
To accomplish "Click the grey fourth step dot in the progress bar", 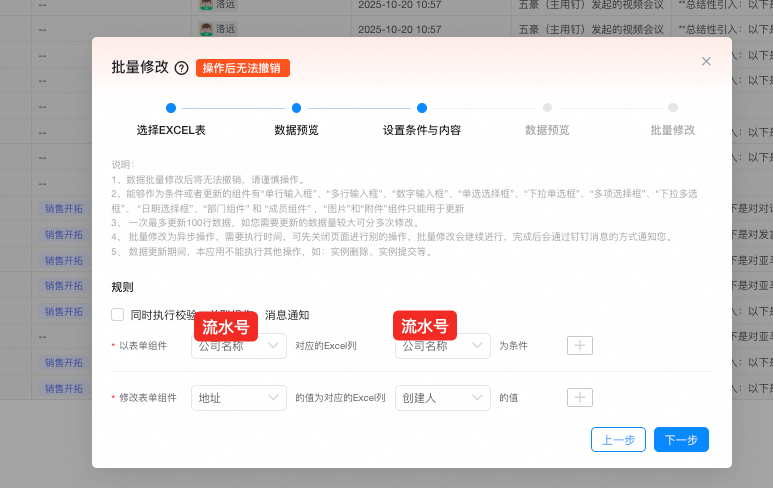I will click(x=547, y=108).
